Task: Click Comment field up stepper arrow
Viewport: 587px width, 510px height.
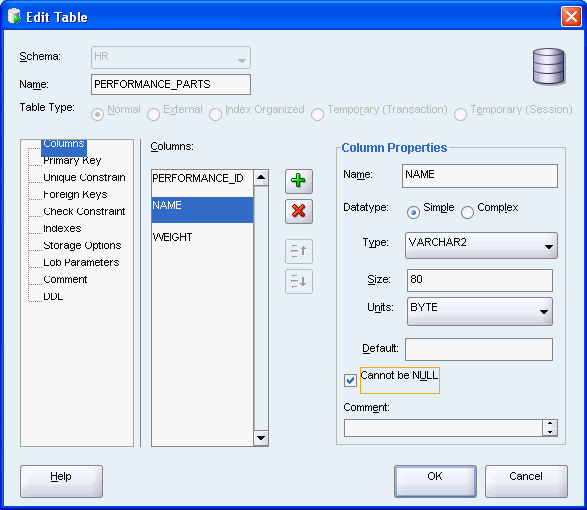Action: (550, 424)
